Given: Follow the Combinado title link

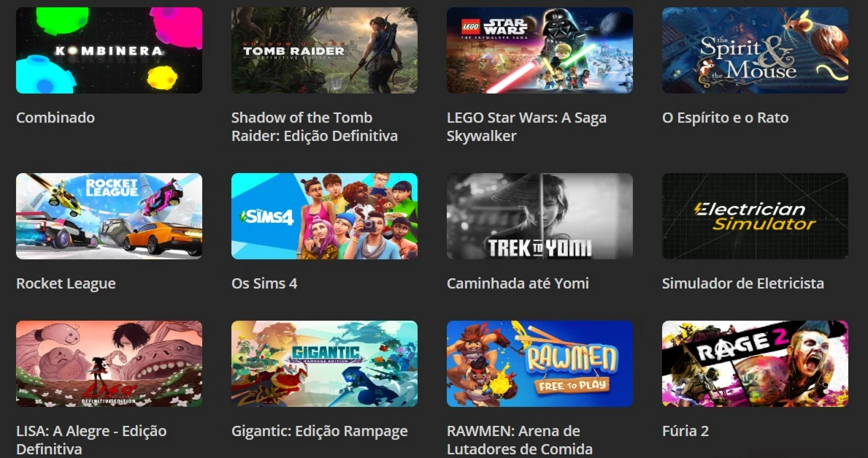Looking at the screenshot, I should pyautogui.click(x=55, y=118).
